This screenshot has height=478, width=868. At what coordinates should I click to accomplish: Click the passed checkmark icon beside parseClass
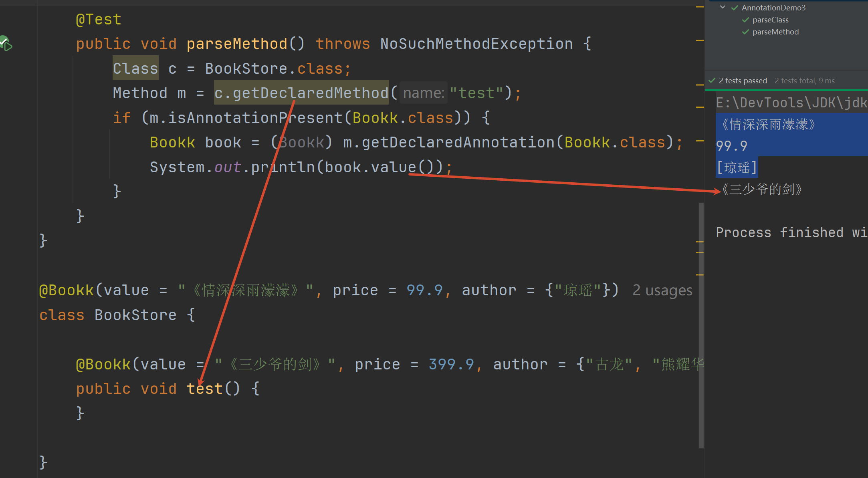(745, 20)
